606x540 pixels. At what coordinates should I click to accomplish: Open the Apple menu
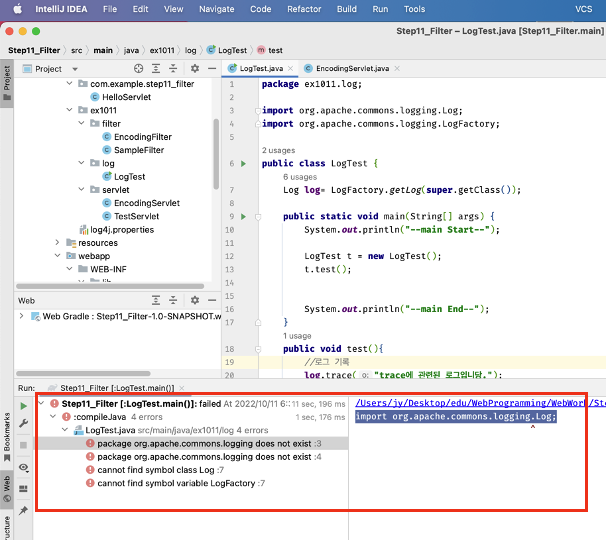click(17, 9)
